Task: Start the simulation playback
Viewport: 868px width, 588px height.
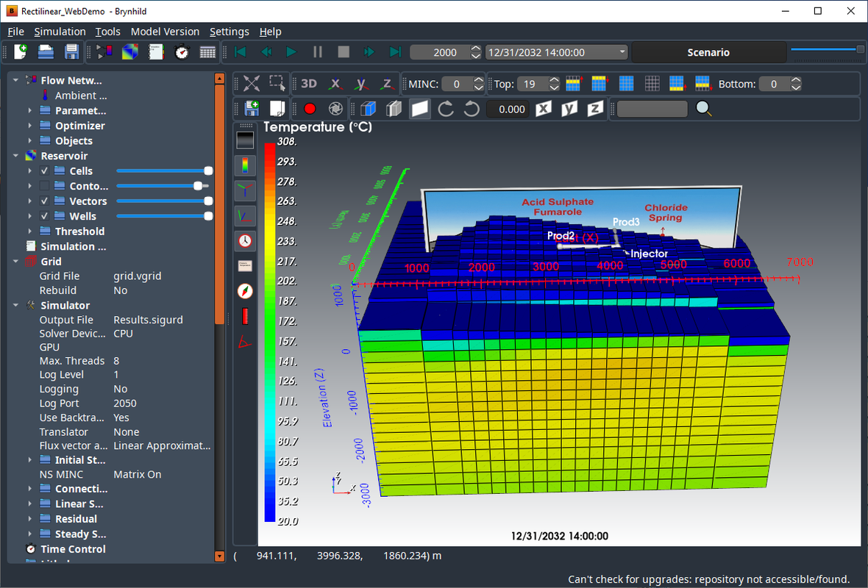Action: (291, 52)
